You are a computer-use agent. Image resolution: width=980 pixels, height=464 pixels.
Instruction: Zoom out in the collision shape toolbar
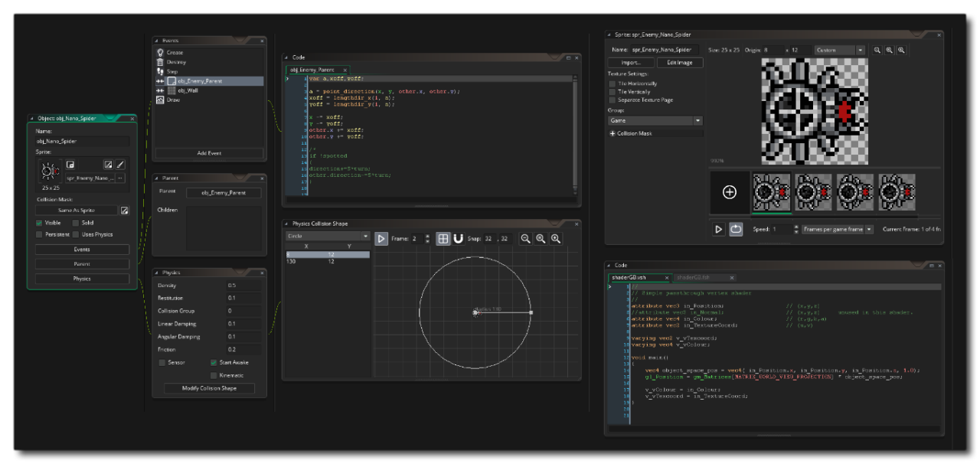(x=526, y=238)
